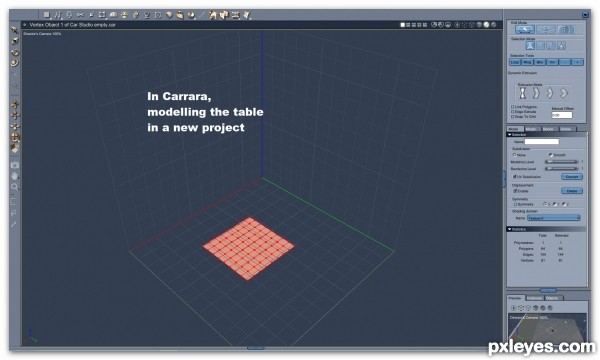Click the panel menu button at top right
The image size is (600, 360).
pos(585,15)
